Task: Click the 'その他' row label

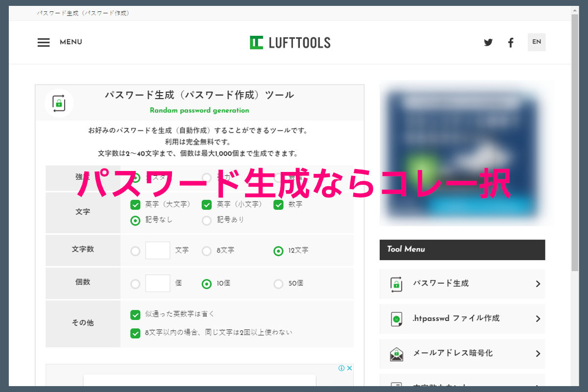Action: click(x=83, y=323)
